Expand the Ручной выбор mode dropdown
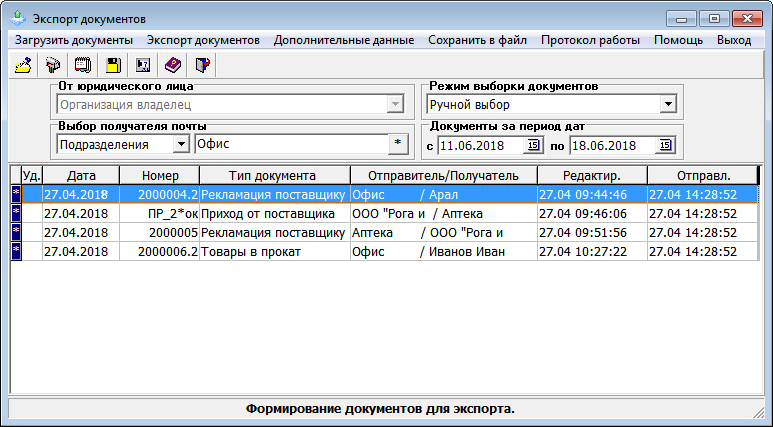This screenshot has width=773, height=427. 668,105
